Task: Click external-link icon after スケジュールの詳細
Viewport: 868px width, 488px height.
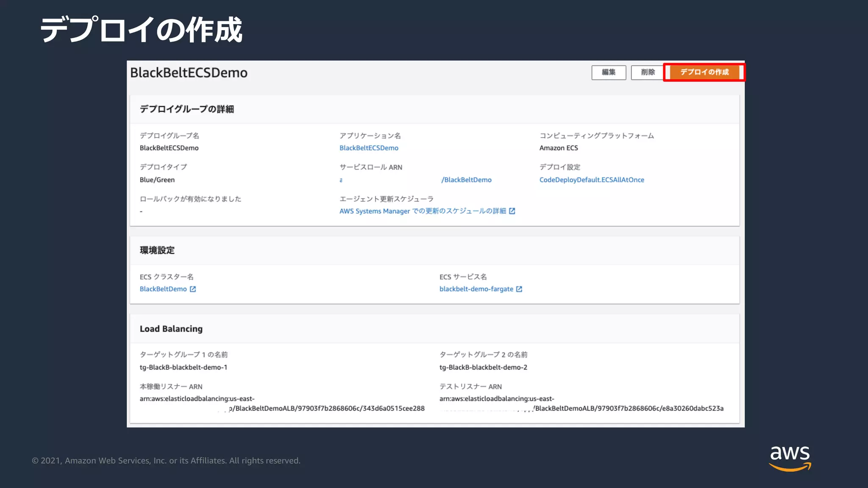Action: [512, 211]
